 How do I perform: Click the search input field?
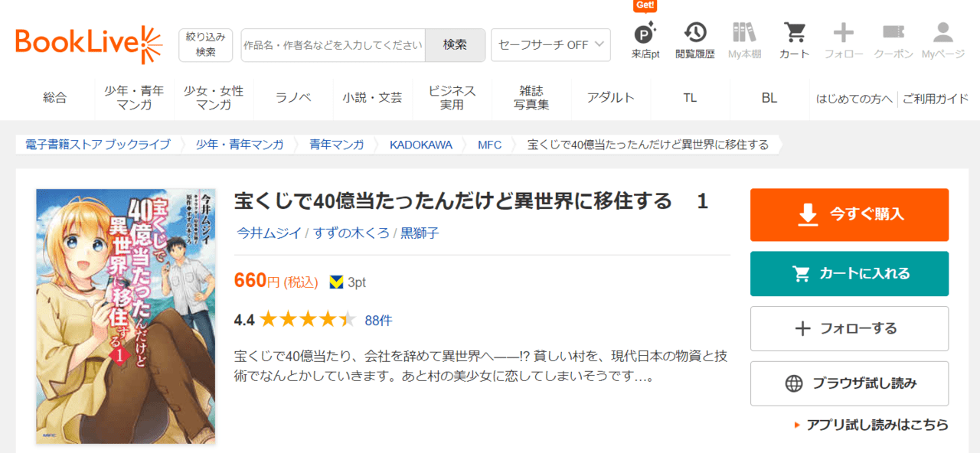[333, 45]
